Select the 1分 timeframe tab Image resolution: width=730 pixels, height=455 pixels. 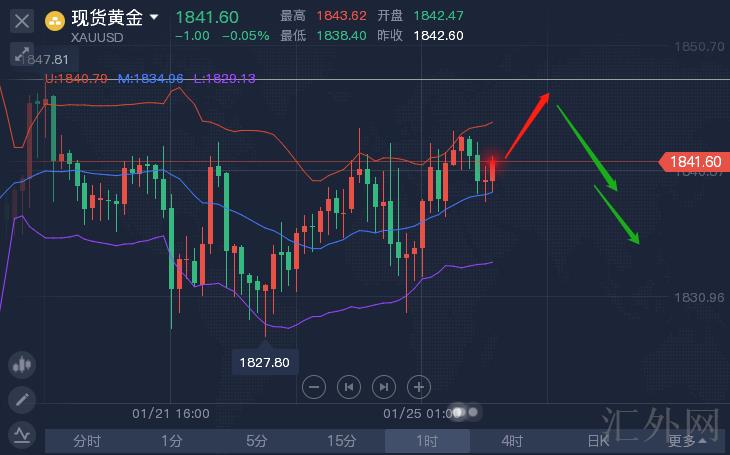[x=172, y=441]
